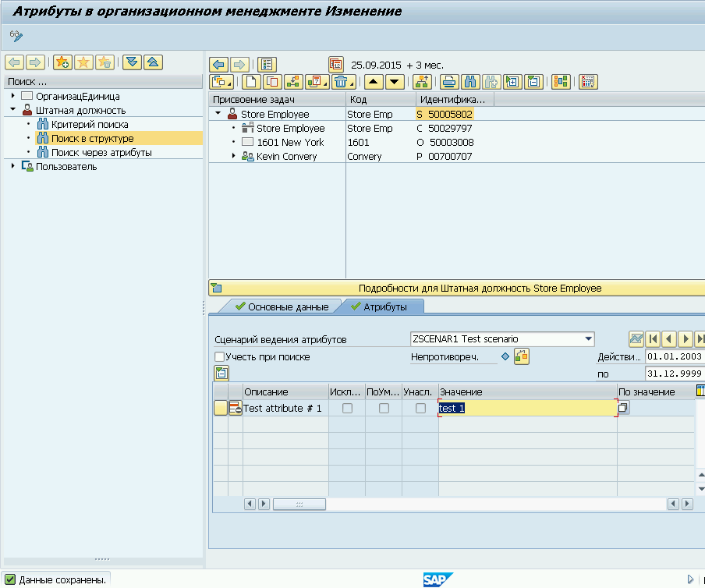The image size is (705, 588).
Task: Click the collapse node minus icon
Action: pyautogui.click(x=533, y=82)
